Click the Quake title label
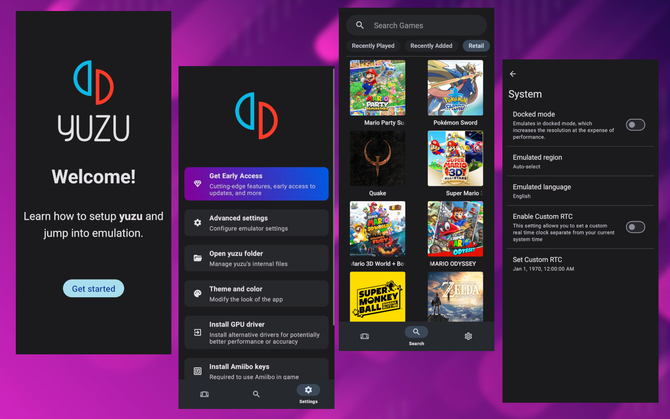The image size is (670, 419). pos(377,193)
